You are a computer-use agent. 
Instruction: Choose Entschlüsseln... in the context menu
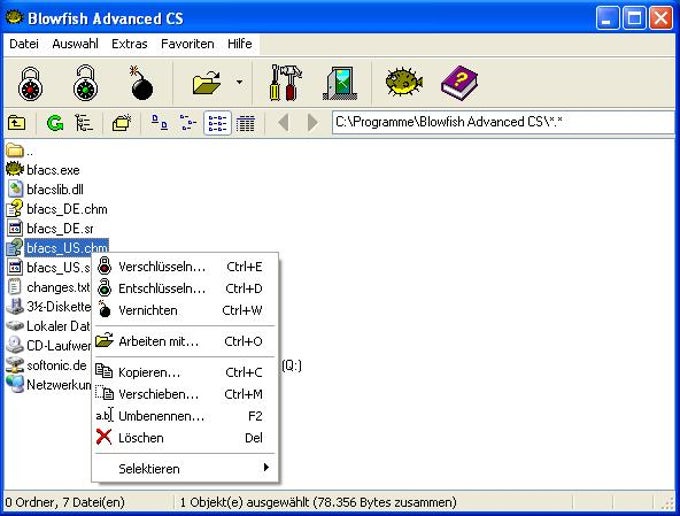(185, 288)
